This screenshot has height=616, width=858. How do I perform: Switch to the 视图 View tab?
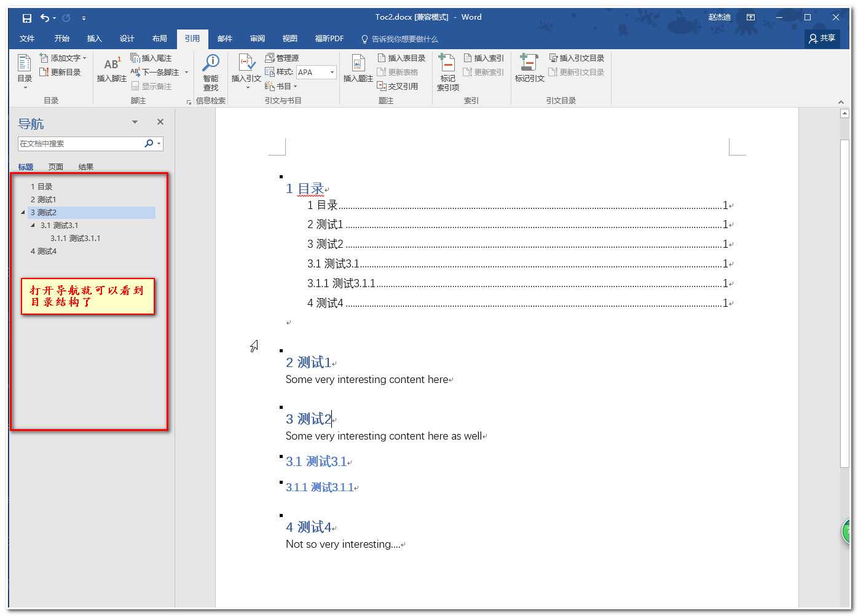(x=289, y=39)
